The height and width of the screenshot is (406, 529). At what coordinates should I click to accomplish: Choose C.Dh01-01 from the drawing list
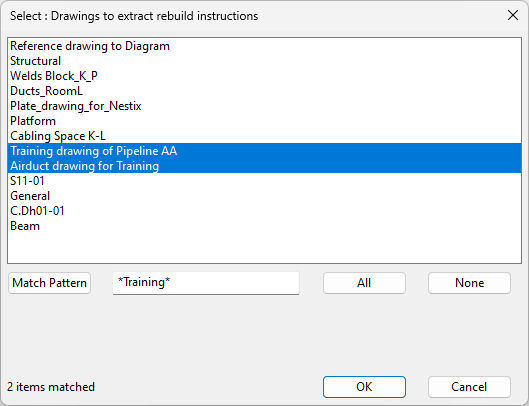(264, 211)
